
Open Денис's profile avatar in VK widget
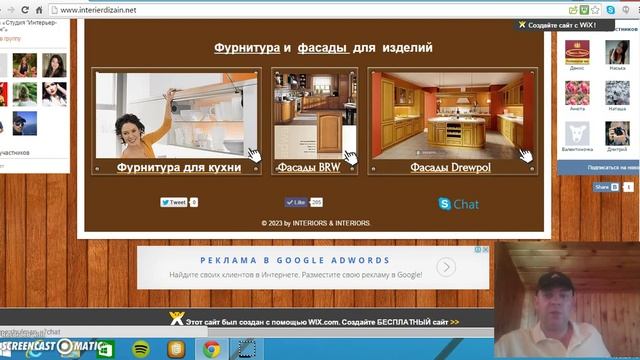[x=577, y=52]
